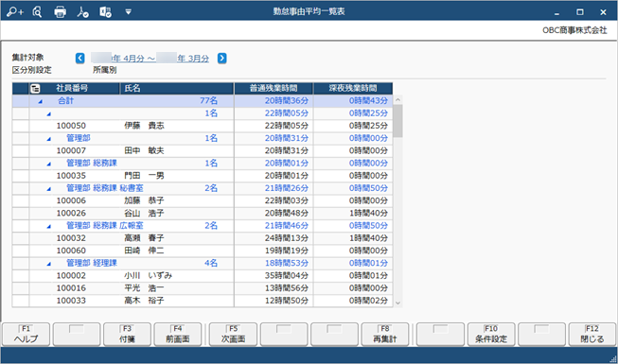The height and width of the screenshot is (364, 618).
Task: Click the vertical scrollbar thumb
Action: pos(397,121)
